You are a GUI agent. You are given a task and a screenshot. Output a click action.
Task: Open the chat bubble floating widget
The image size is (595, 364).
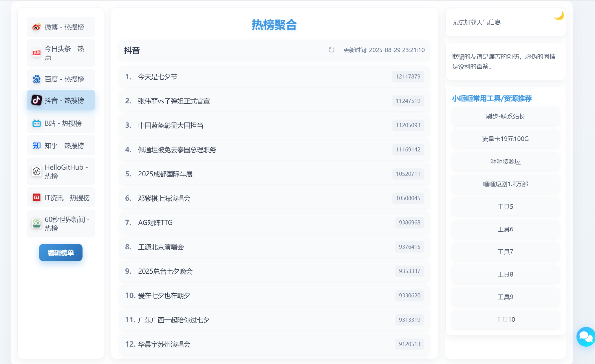tap(585, 337)
